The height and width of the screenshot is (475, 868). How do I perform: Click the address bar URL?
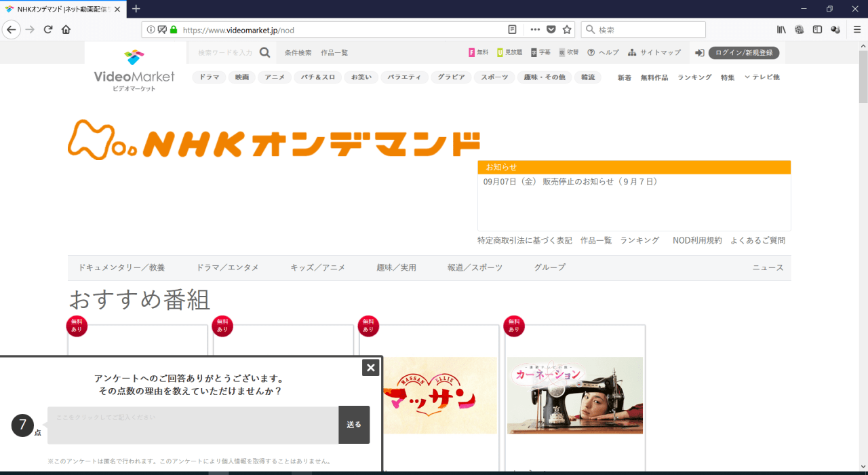(x=239, y=30)
